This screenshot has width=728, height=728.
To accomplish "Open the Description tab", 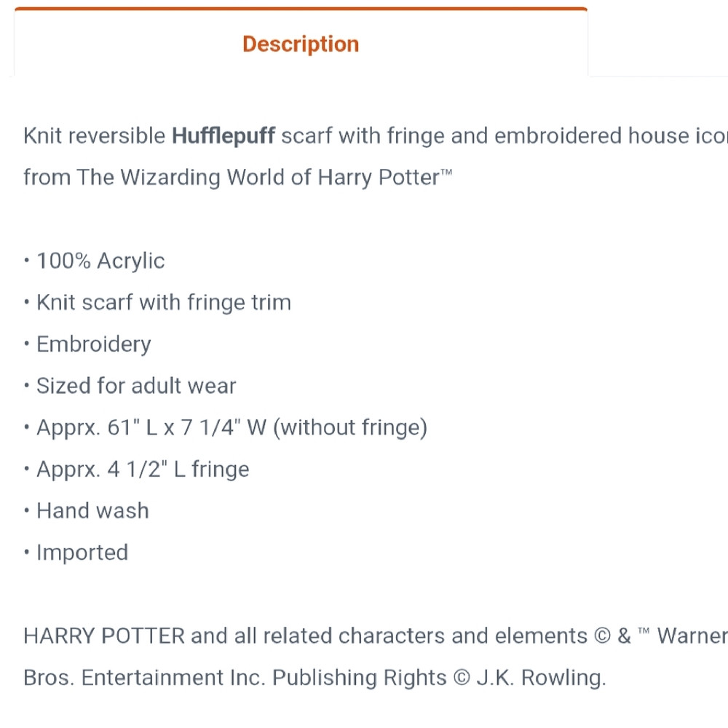I will [x=301, y=44].
